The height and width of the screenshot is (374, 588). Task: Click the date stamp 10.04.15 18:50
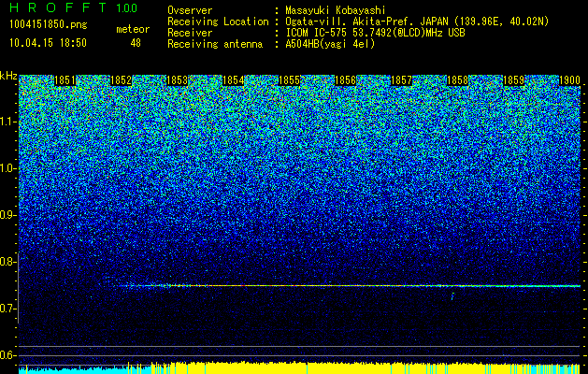coord(48,43)
